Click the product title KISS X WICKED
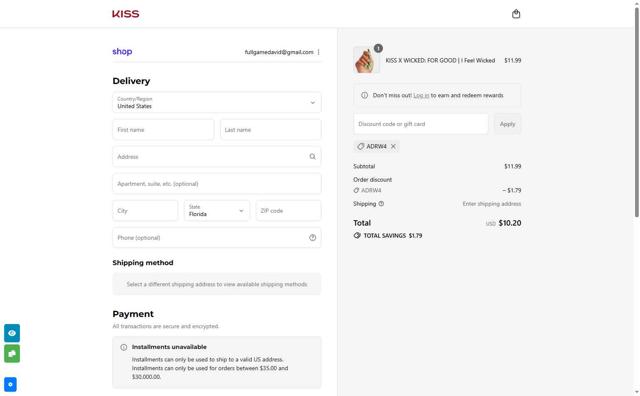Screen dimensions: 640x396 440,60
